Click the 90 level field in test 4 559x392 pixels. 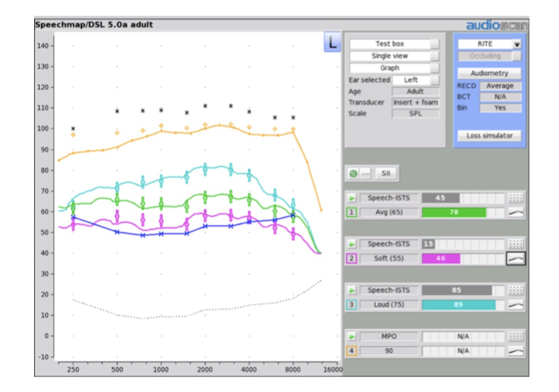pos(389,351)
